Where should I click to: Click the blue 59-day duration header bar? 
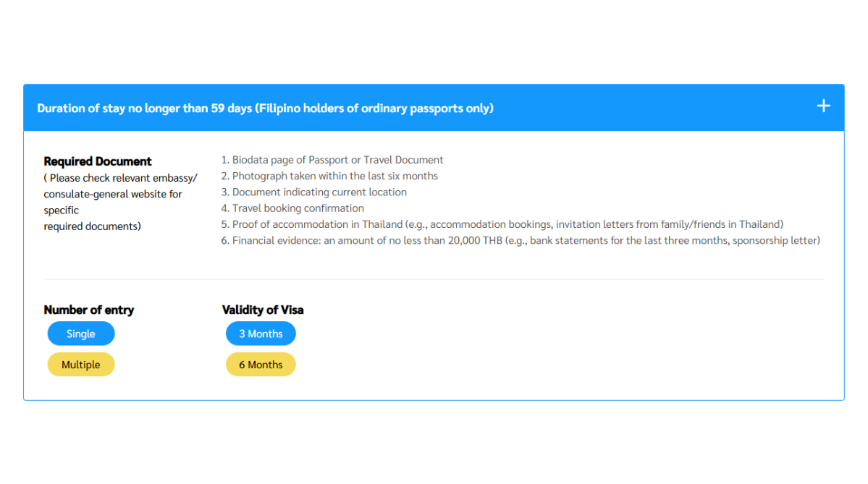point(434,107)
